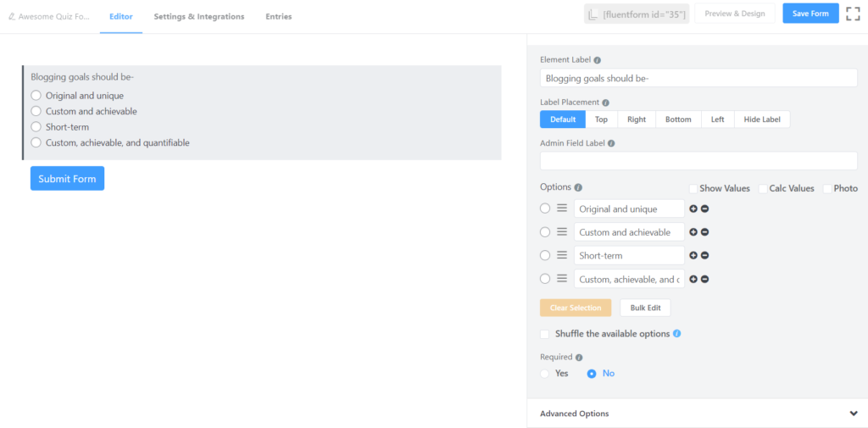
Task: Remove the 'Short-term' option
Action: (704, 255)
